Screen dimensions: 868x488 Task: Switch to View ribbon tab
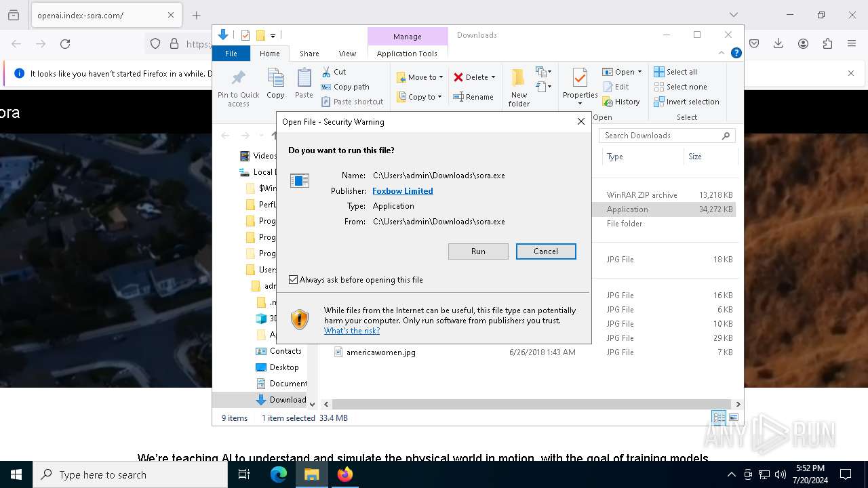[347, 54]
